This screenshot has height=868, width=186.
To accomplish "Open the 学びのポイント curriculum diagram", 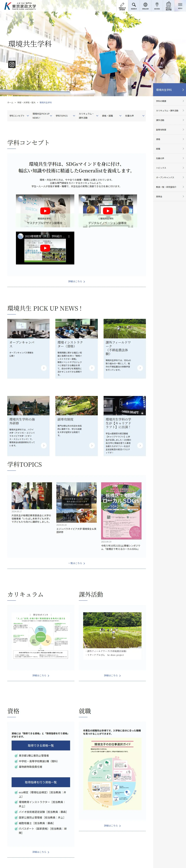I will point(41,636).
